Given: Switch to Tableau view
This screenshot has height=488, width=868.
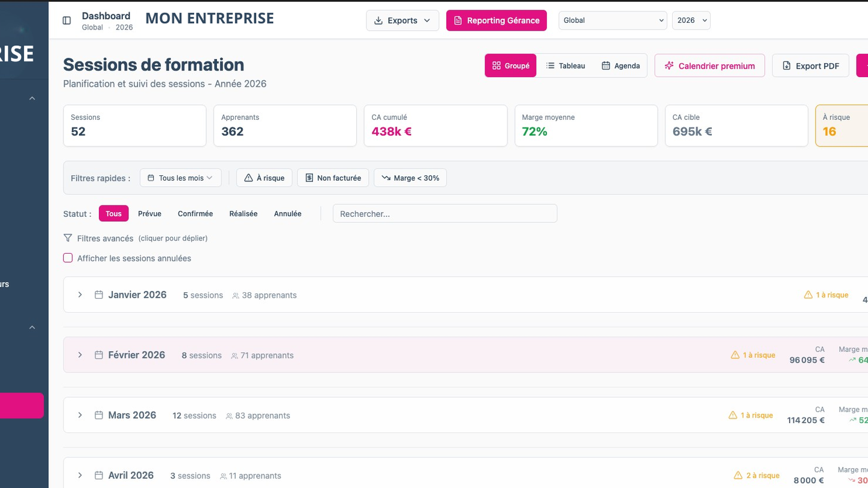Looking at the screenshot, I should (x=565, y=66).
